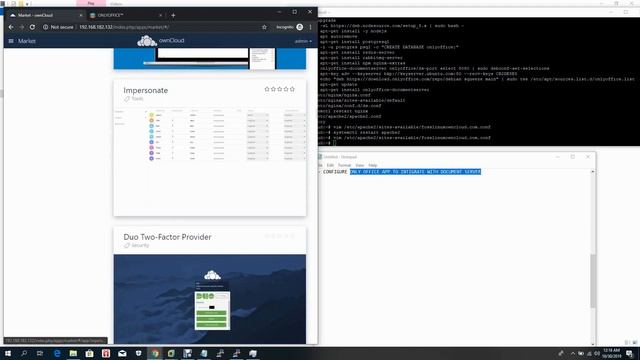Image resolution: width=640 pixels, height=360 pixels.
Task: Click the Security tag under Duo Two-Factor
Action: (137, 245)
